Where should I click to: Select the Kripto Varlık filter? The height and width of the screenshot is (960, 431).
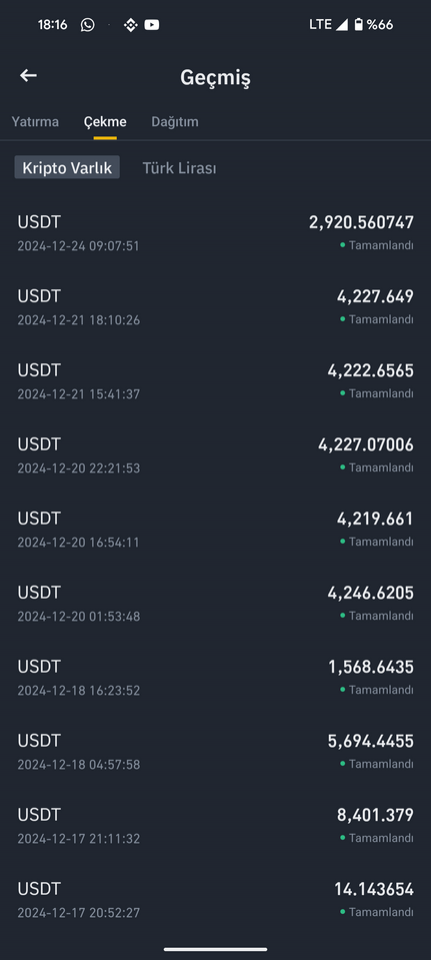click(67, 168)
